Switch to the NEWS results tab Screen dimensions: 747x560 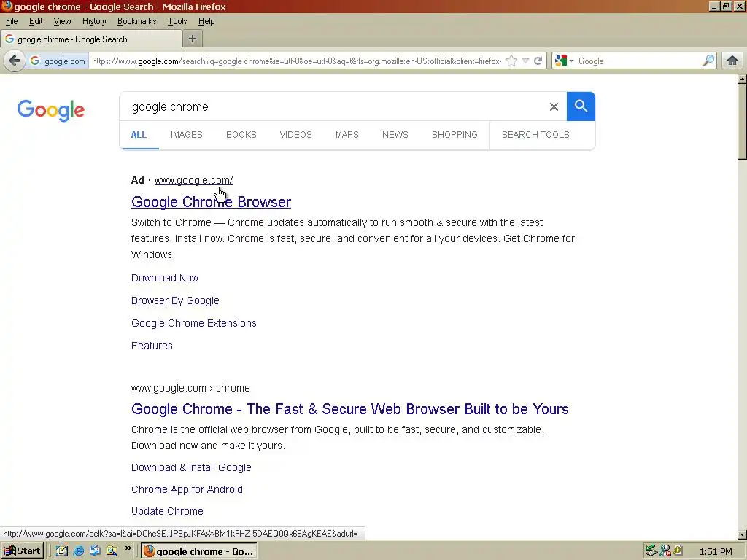pyautogui.click(x=395, y=135)
